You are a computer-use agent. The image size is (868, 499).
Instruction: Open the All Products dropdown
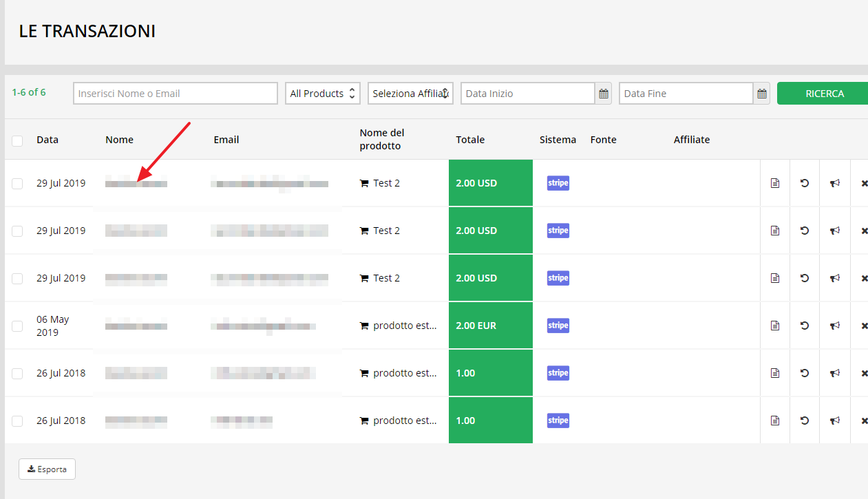pyautogui.click(x=323, y=94)
